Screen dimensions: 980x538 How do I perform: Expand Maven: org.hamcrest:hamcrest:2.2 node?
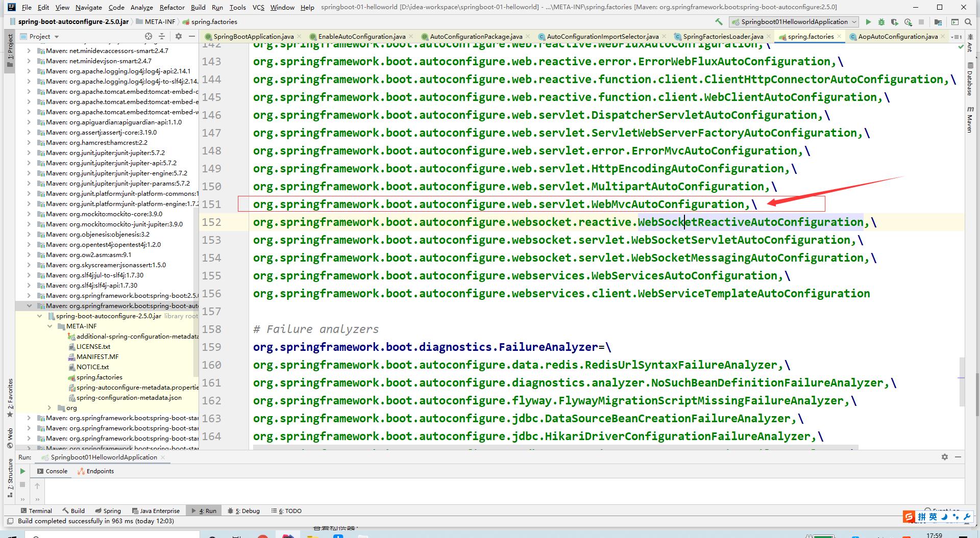click(x=29, y=143)
